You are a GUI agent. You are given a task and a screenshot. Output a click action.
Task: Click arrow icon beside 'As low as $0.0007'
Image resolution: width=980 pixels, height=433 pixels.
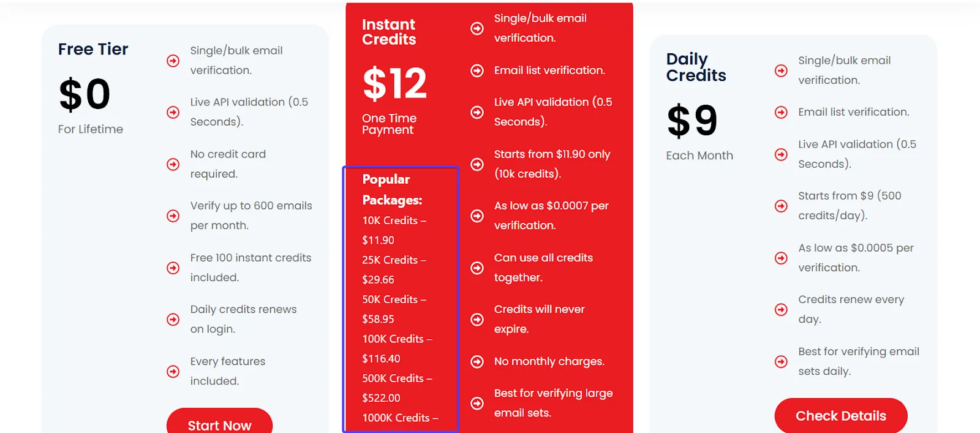tap(477, 216)
